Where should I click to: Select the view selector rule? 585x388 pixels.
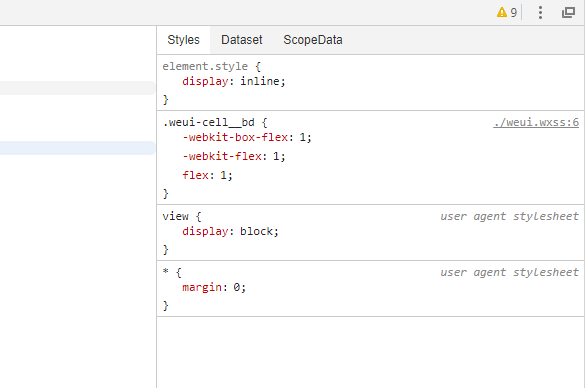[176, 216]
